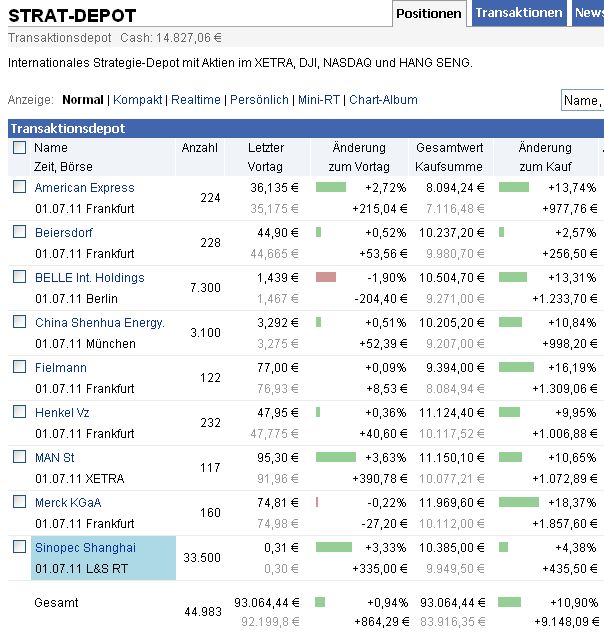
Task: Click MAN St exchange text 01.07.11 XETRA
Action: 80,479
